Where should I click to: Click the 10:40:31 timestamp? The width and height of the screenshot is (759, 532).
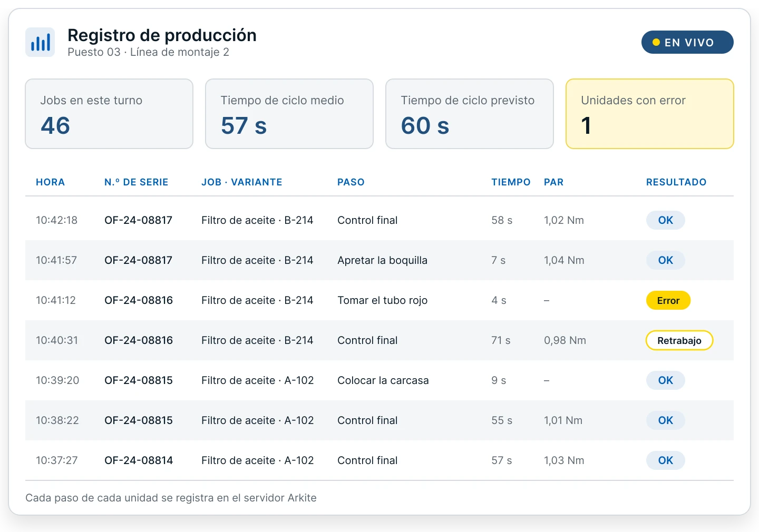tap(57, 340)
